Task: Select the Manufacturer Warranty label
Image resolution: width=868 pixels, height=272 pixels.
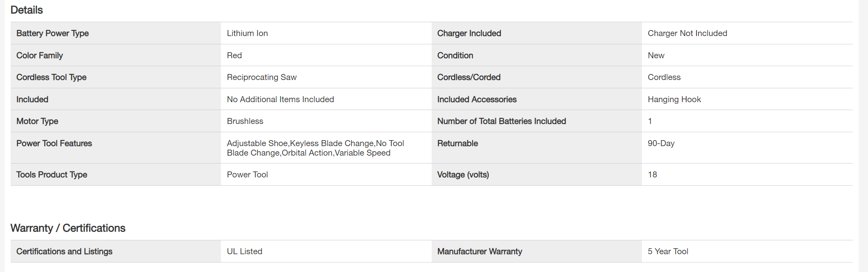Action: click(x=479, y=251)
